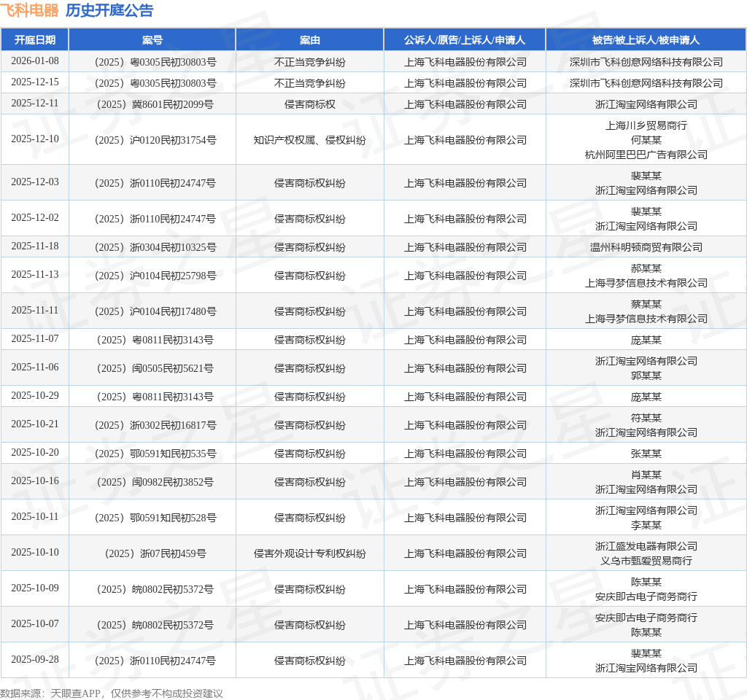Select the date 2025-10-16
Screen dimensions: 747x700
pyautogui.click(x=35, y=481)
